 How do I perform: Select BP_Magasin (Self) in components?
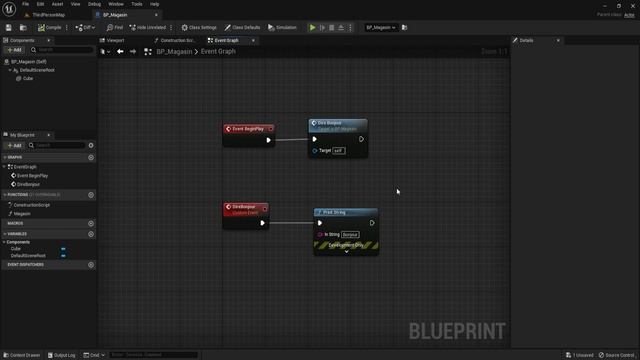(29, 62)
